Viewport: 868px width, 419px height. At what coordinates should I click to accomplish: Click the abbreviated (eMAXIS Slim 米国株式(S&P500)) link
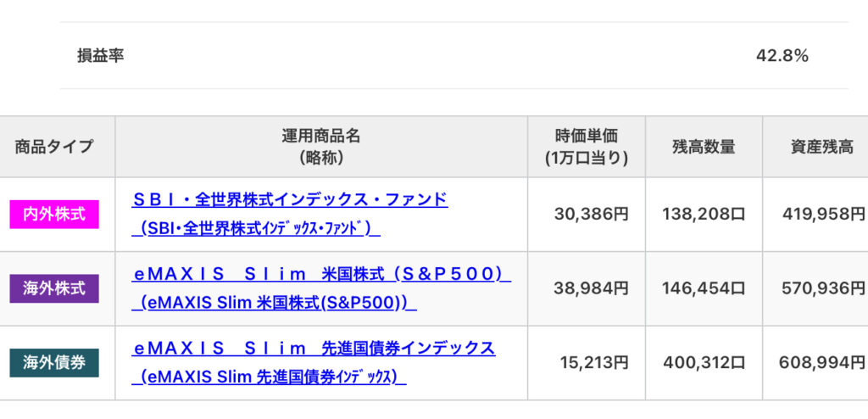275,303
